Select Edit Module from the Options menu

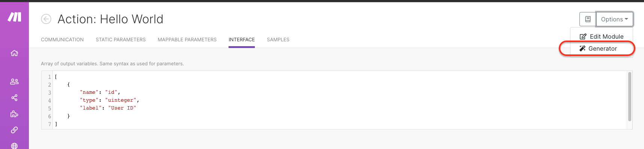click(602, 36)
